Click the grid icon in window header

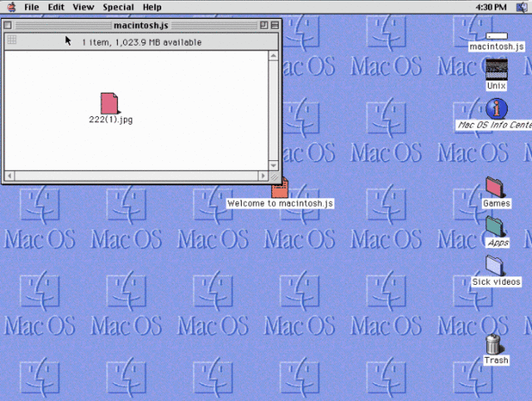12,39
